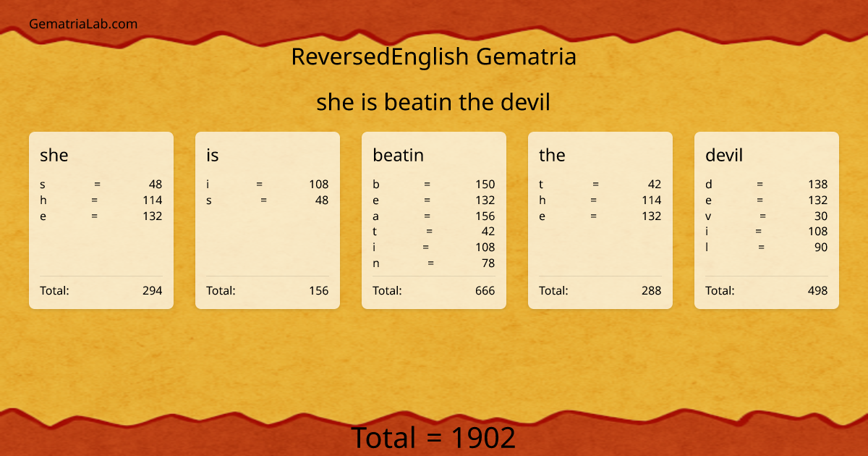Click the 'the' card title

point(552,155)
